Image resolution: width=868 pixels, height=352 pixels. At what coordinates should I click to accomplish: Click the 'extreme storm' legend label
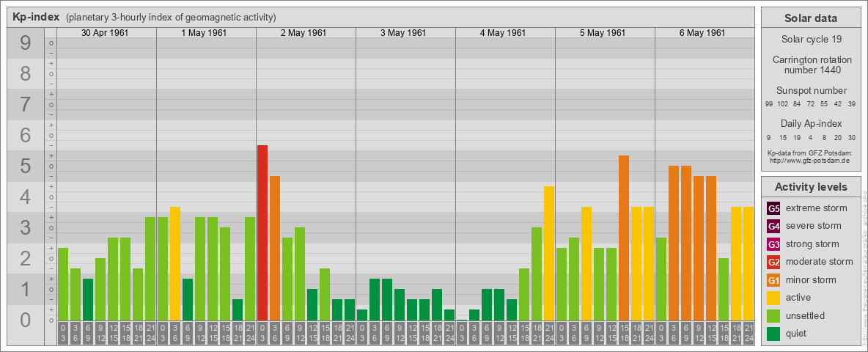point(817,208)
